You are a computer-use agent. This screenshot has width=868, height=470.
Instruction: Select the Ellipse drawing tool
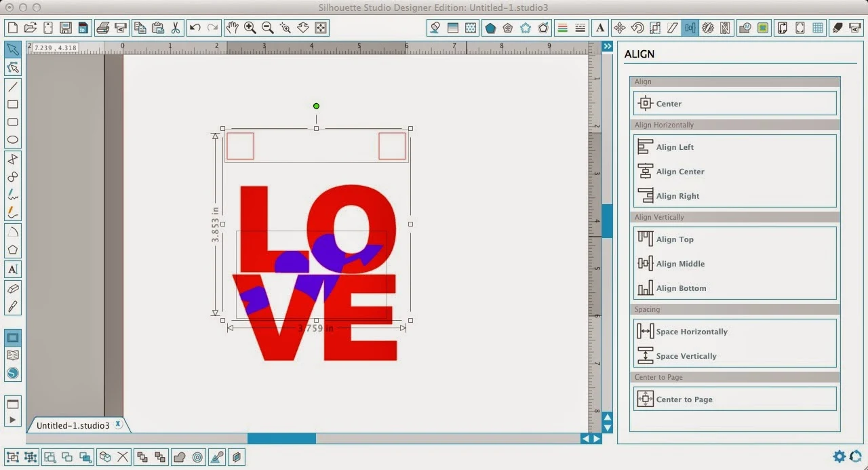click(13, 139)
